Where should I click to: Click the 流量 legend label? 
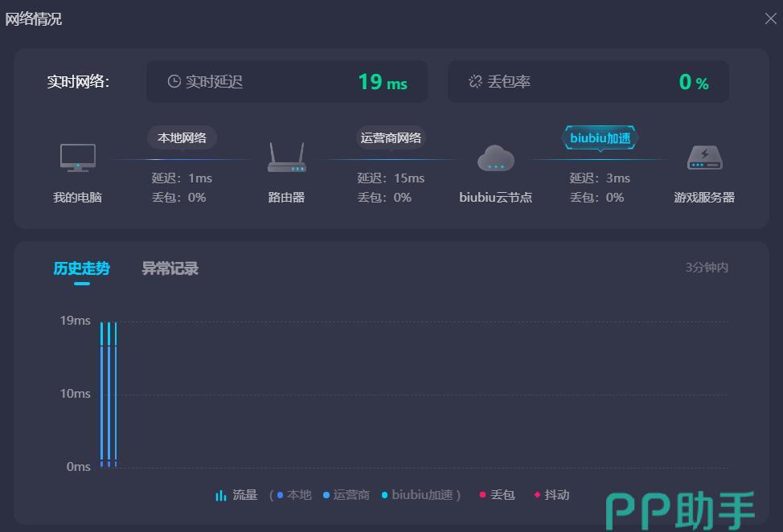244,495
